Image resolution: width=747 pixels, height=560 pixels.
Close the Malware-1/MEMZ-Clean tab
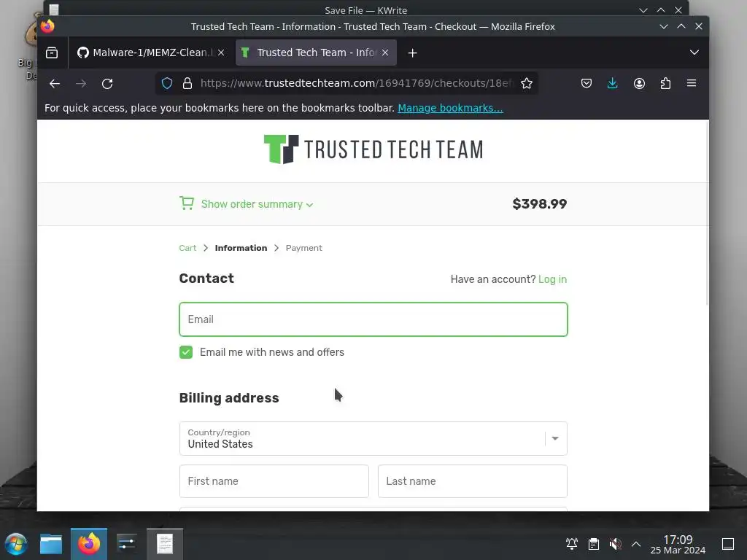click(221, 52)
